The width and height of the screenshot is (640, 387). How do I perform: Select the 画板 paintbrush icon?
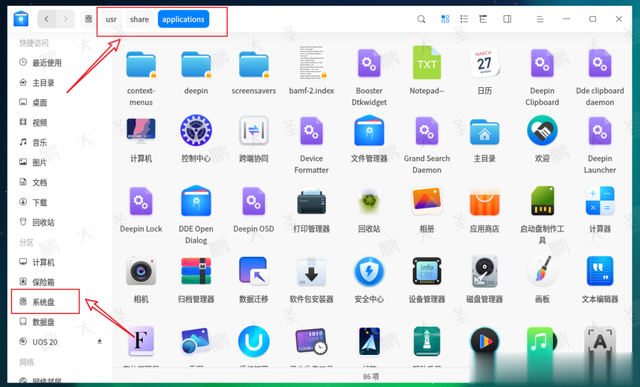pyautogui.click(x=542, y=271)
